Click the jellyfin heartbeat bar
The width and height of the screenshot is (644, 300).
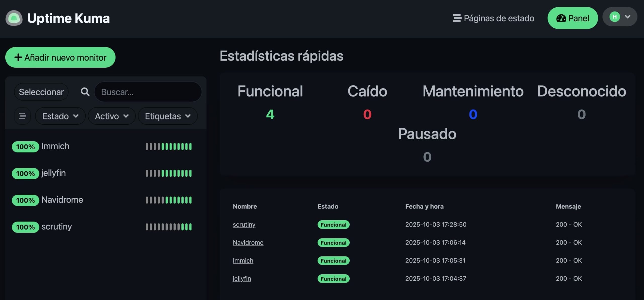[x=168, y=173]
